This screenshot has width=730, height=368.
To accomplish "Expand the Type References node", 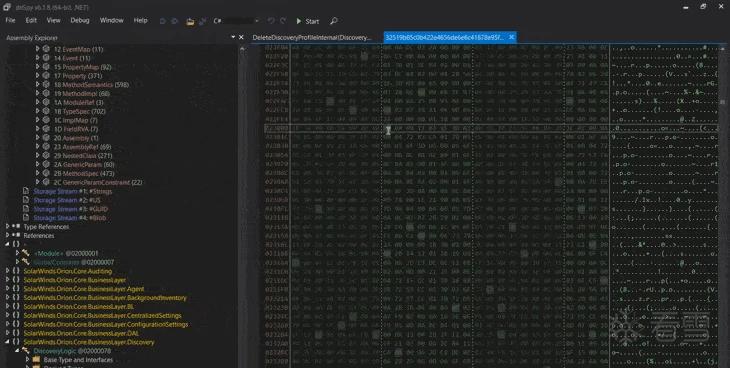I will pyautogui.click(x=8, y=226).
